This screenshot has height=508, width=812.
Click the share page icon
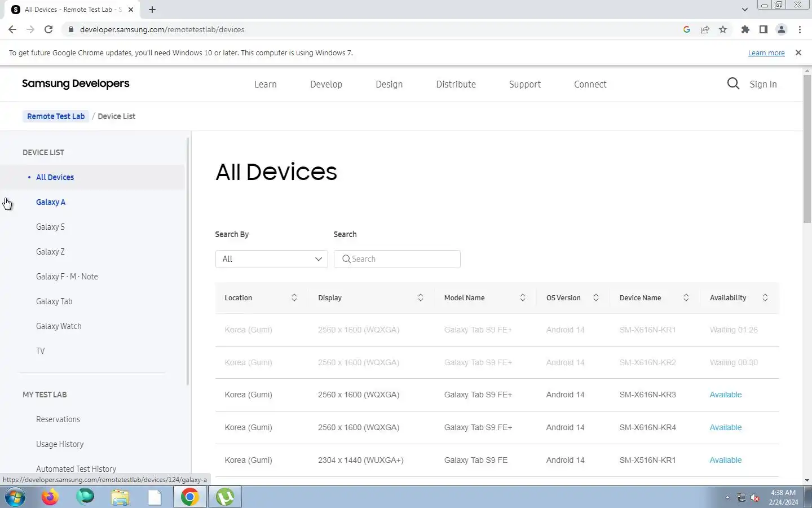click(x=705, y=29)
